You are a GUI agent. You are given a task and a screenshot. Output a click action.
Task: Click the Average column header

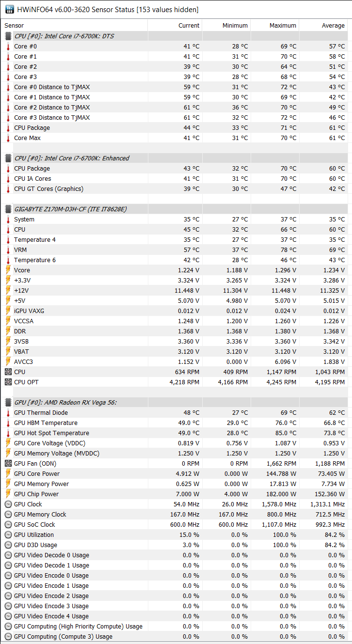[x=333, y=25]
